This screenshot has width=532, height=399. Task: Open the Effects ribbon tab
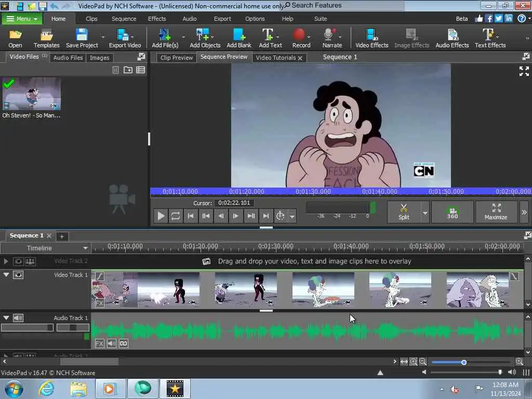[157, 19]
